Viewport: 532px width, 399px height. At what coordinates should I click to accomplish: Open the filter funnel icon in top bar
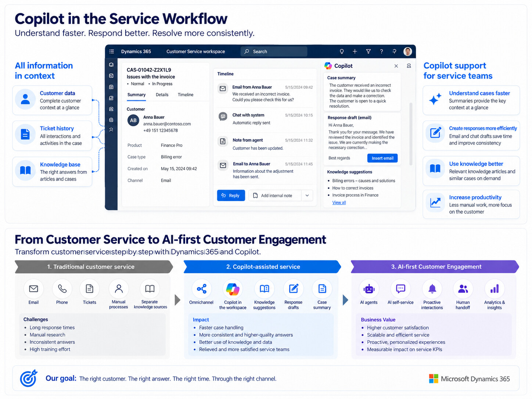pyautogui.click(x=368, y=51)
